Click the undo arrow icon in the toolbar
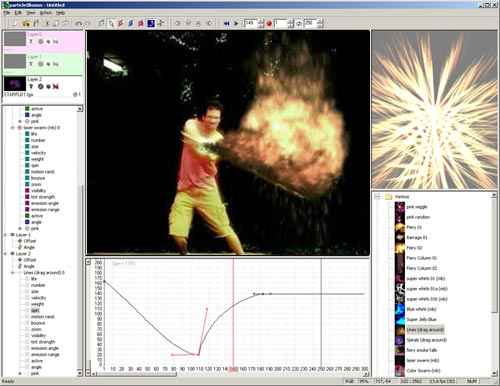The width and height of the screenshot is (500, 386). [79, 23]
